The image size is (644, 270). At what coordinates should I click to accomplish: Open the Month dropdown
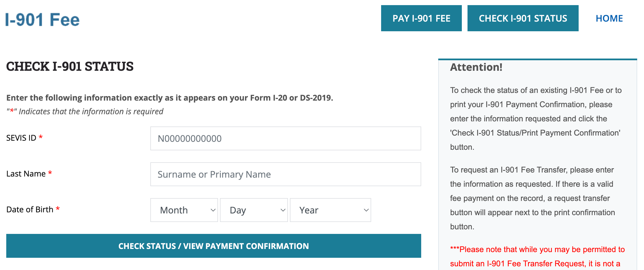point(184,210)
